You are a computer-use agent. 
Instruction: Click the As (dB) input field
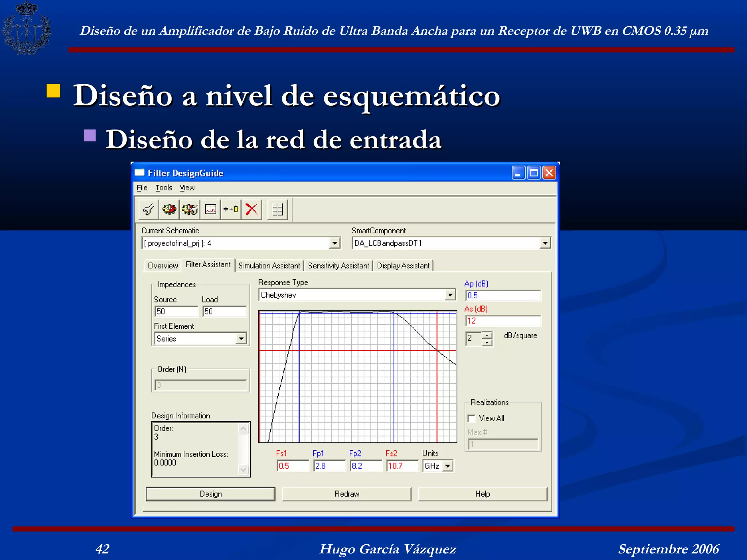tap(503, 321)
